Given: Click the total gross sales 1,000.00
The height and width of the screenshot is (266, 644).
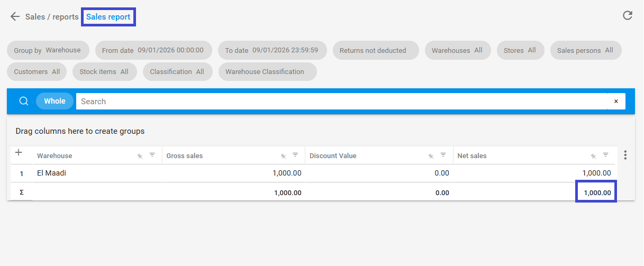Looking at the screenshot, I should click(288, 193).
